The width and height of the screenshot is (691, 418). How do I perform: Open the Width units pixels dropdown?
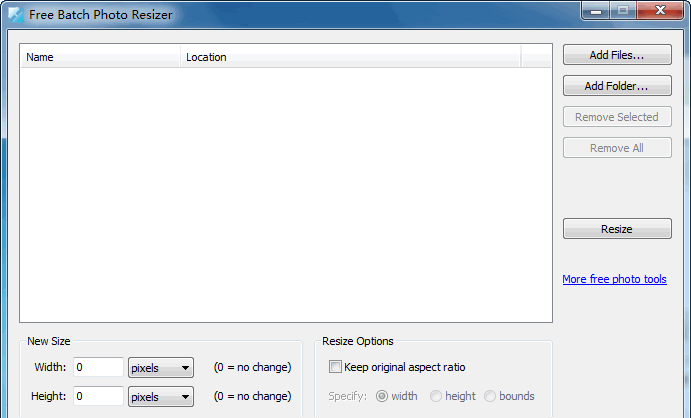point(161,368)
